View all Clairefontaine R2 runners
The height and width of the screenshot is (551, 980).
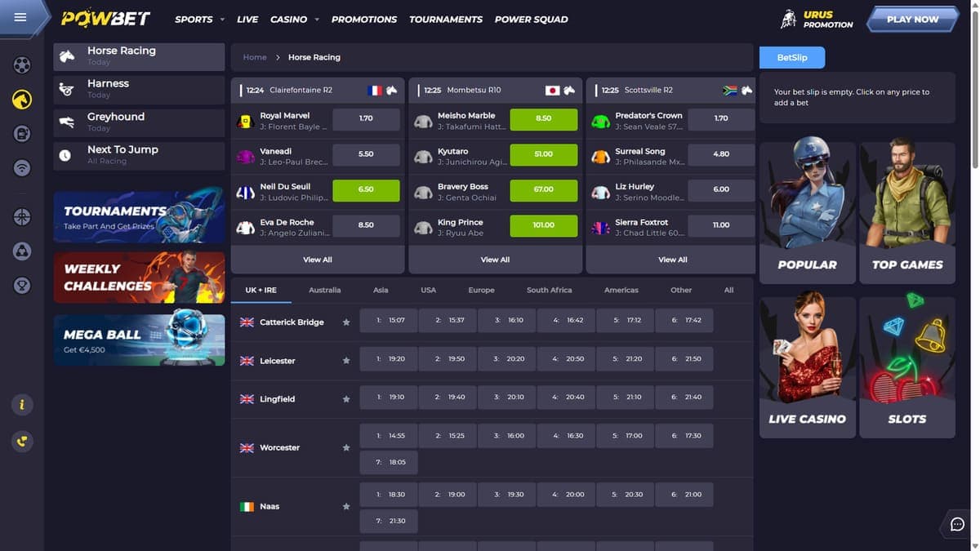coord(318,260)
